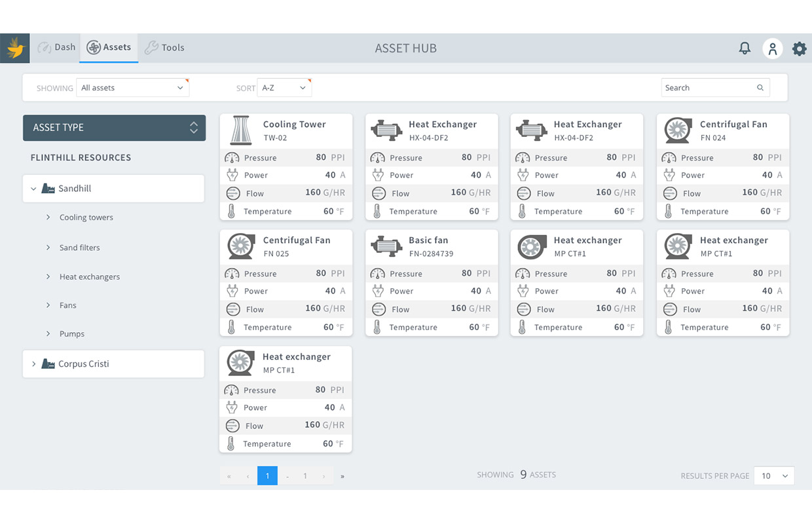Click the search magnifier icon
This screenshot has height=524, width=812.
click(x=760, y=88)
